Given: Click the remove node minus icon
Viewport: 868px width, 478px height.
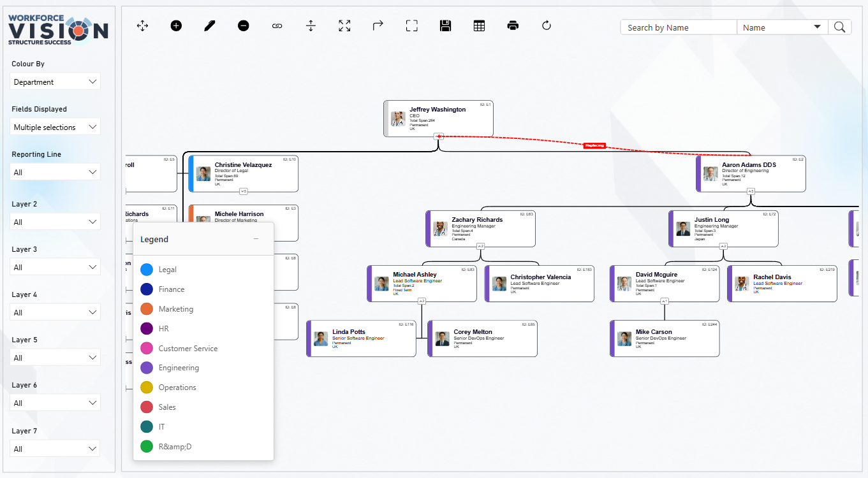Looking at the screenshot, I should tap(244, 26).
